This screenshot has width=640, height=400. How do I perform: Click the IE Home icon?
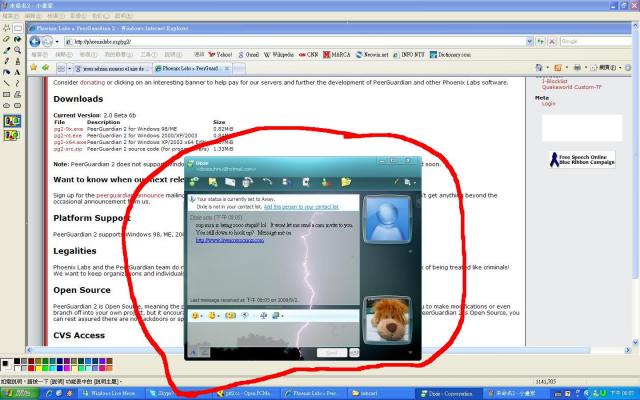click(x=539, y=68)
